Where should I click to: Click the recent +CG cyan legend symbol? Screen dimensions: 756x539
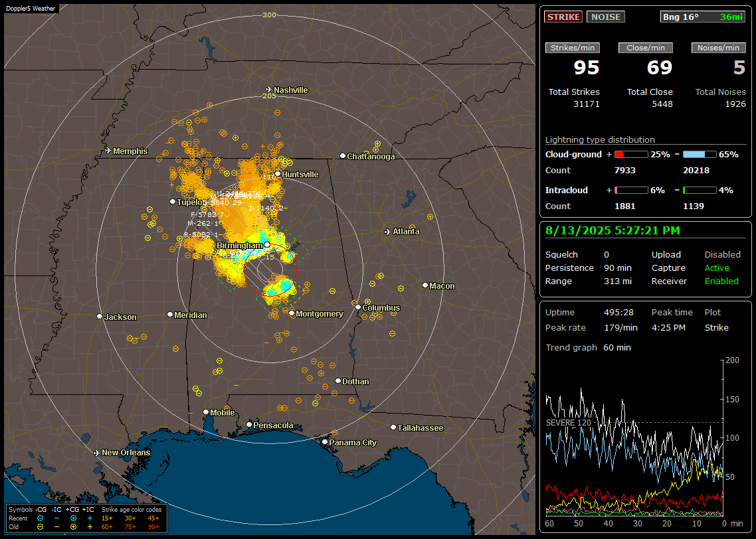pyautogui.click(x=73, y=518)
